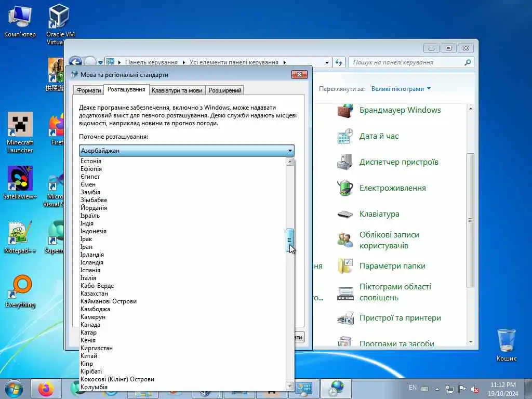Open the Великі піктограми view dropdown

(401, 89)
